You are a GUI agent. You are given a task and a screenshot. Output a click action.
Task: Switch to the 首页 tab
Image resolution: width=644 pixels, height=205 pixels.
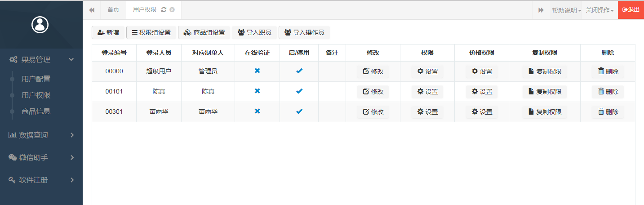[x=114, y=9]
